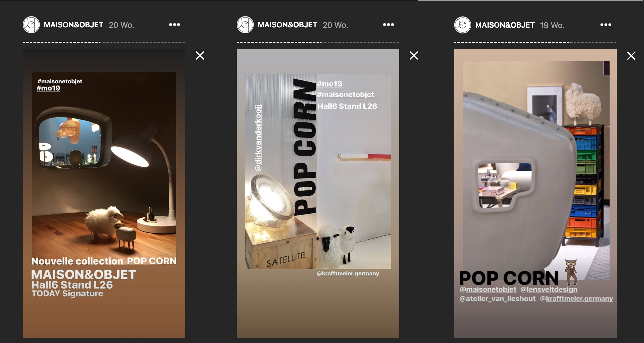Open @krafftmeier.germany mention under the SATELLITE crate image
The height and width of the screenshot is (343, 644).
348,273
